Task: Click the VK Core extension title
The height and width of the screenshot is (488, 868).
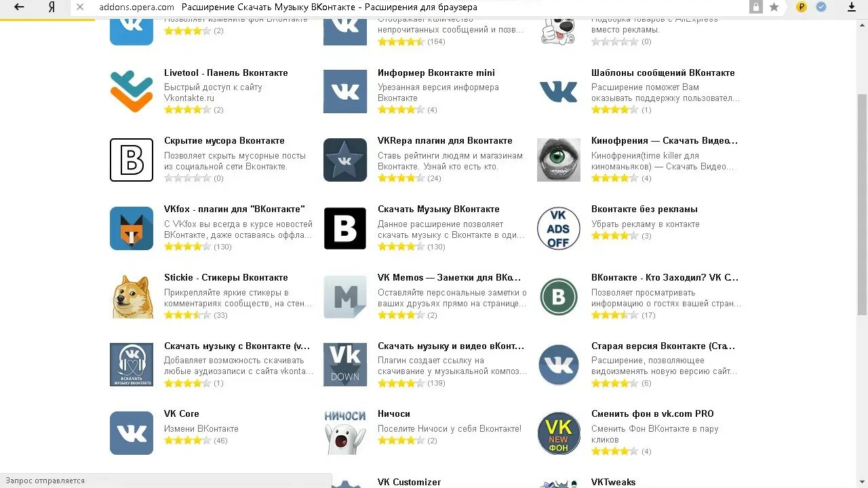Action: coord(182,413)
